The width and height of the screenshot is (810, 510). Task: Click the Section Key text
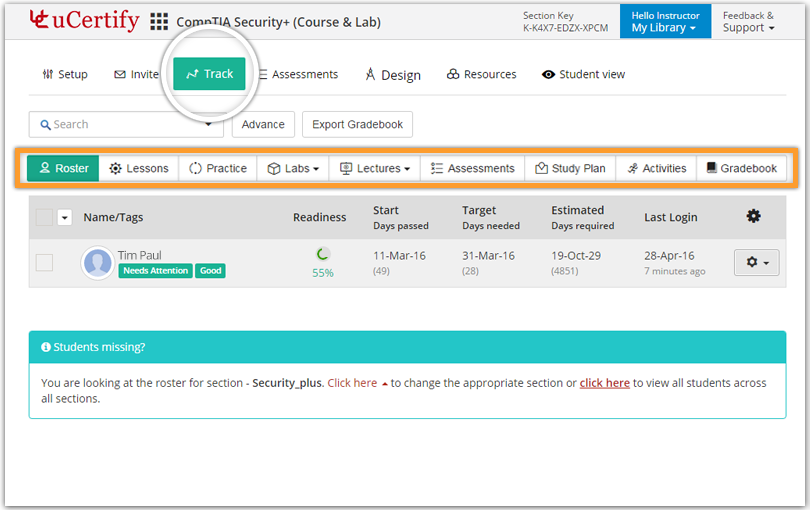point(548,16)
